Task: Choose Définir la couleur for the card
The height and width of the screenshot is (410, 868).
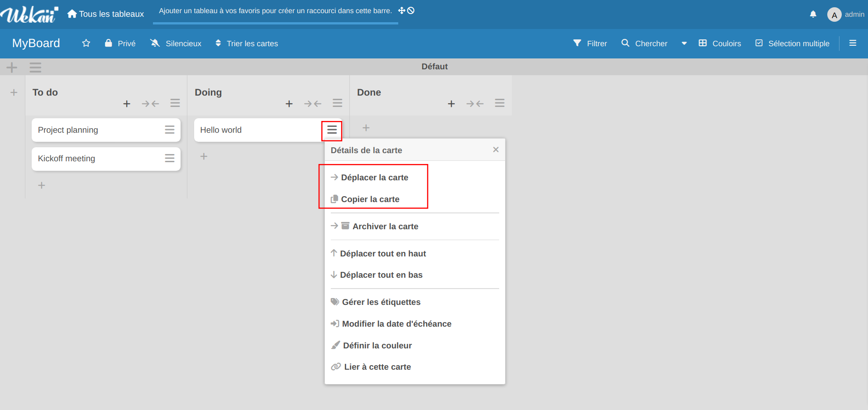Action: (377, 346)
